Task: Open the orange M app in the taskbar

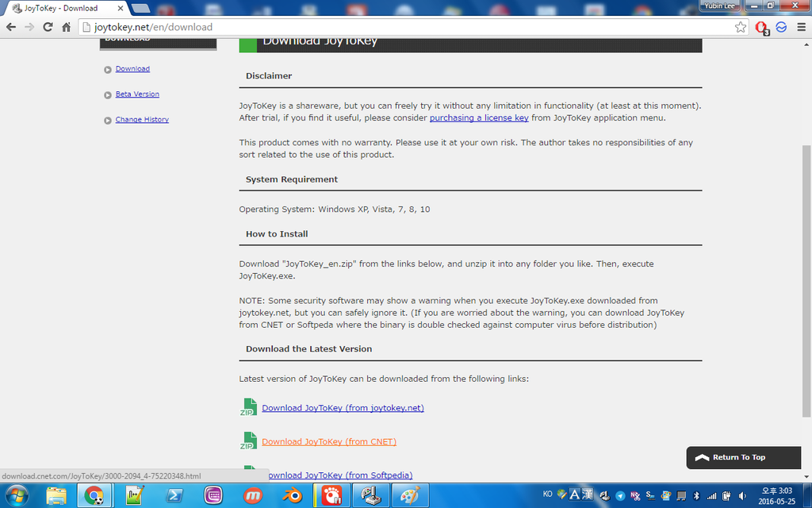Action: 253,495
